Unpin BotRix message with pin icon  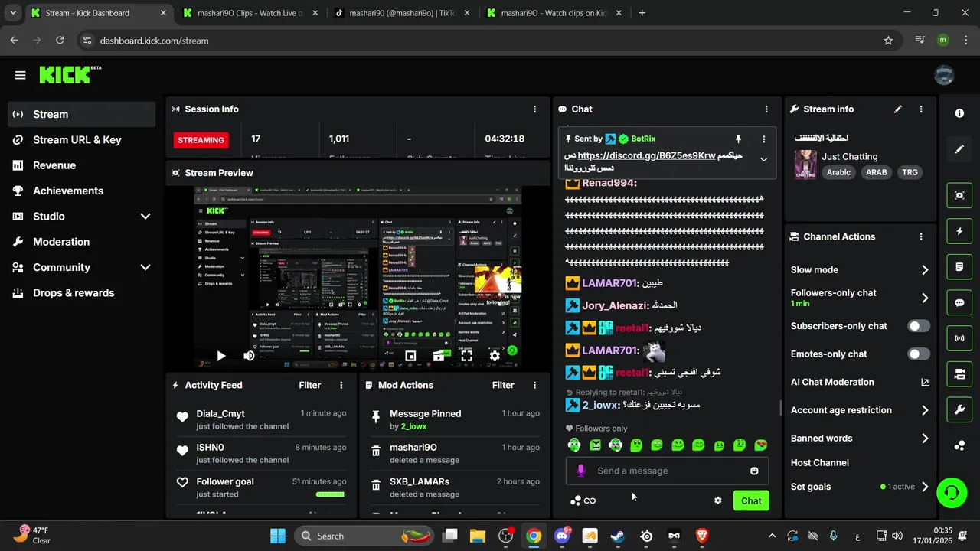[738, 139]
